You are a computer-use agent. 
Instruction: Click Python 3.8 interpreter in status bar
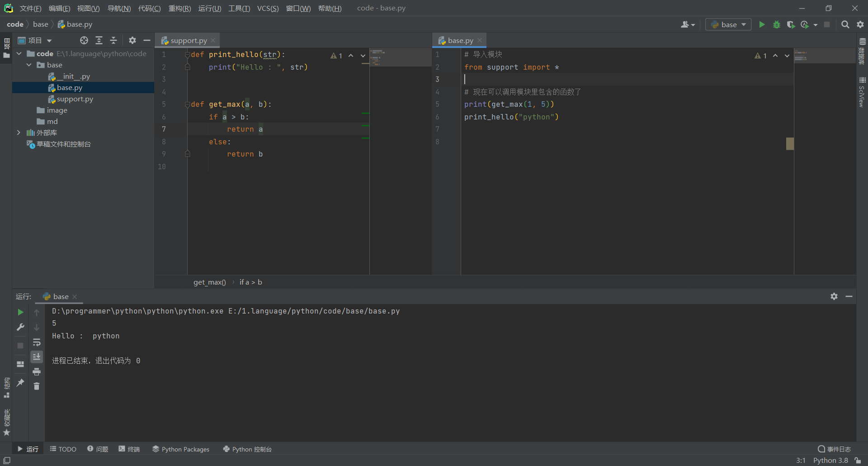[830, 460]
